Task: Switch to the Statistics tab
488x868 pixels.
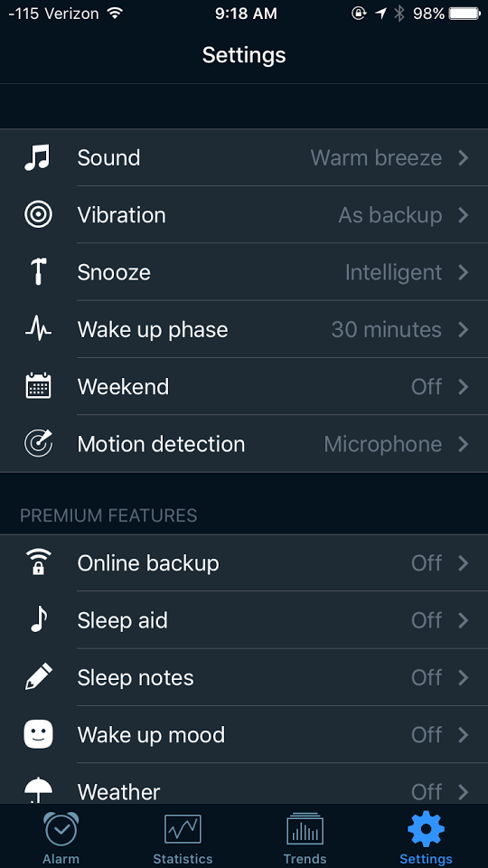Action: [x=183, y=837]
